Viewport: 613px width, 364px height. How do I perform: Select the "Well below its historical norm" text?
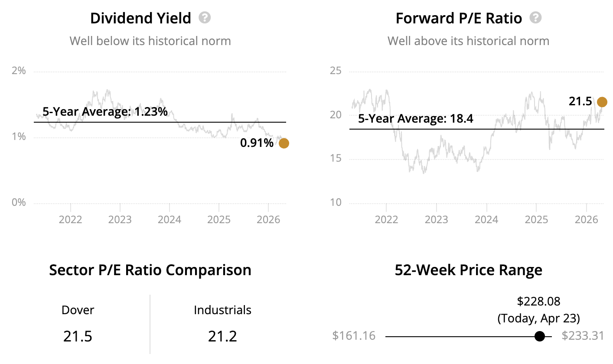tap(150, 41)
